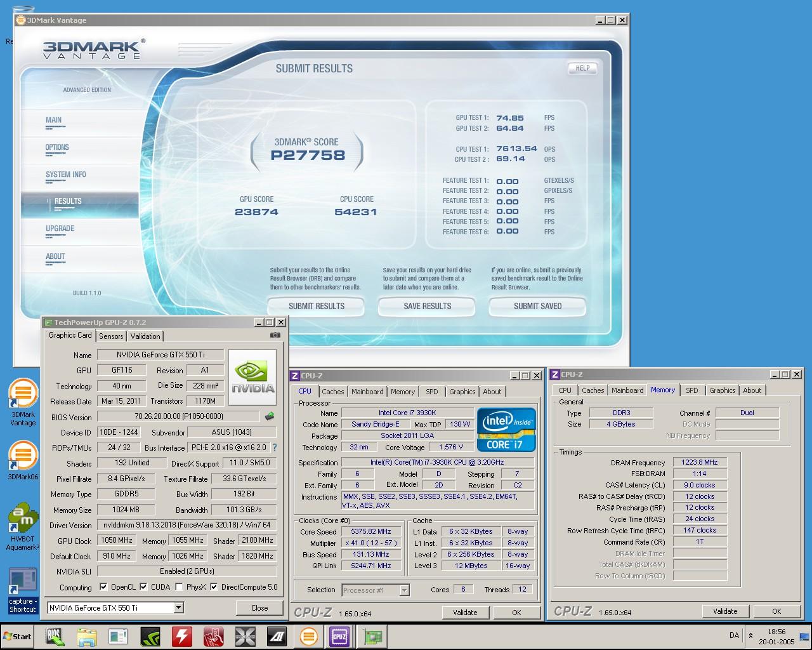Click SAVE RESULTS button in 3DMark
This screenshot has width=812, height=650.
(427, 306)
